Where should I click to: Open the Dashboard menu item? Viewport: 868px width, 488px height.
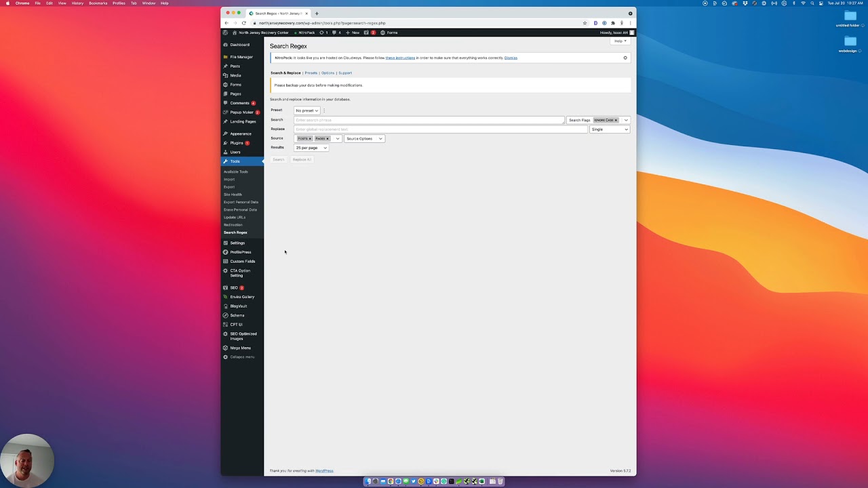tap(239, 45)
